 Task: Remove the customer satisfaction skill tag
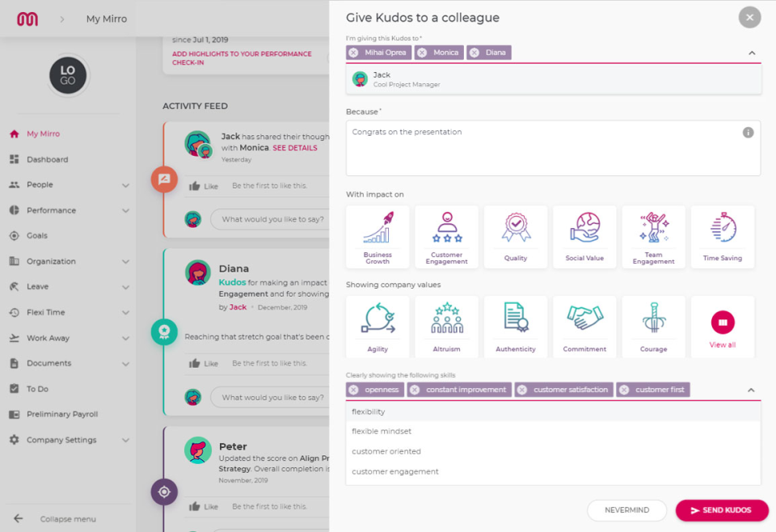522,390
